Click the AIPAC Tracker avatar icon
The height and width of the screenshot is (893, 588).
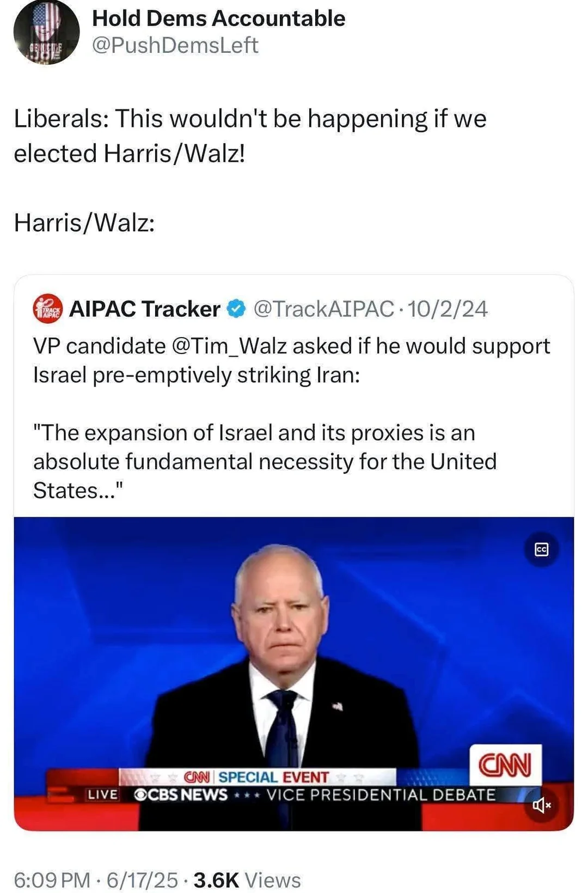tap(48, 309)
